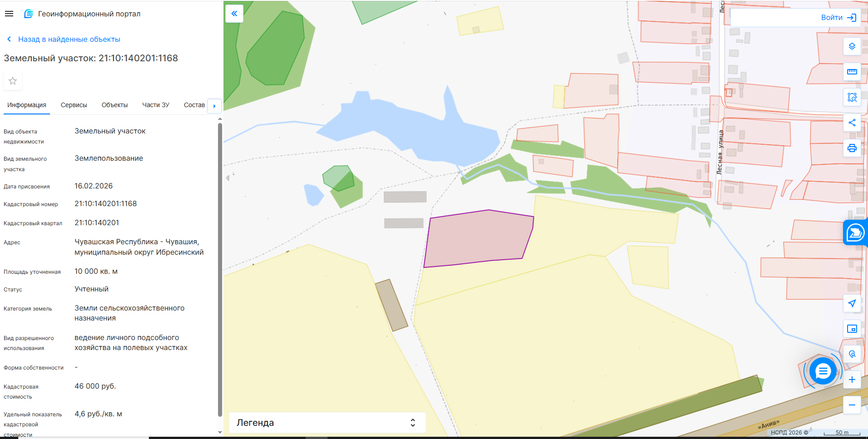The width and height of the screenshot is (868, 439).
Task: Switch to the Сервисы tab
Action: 74,105
